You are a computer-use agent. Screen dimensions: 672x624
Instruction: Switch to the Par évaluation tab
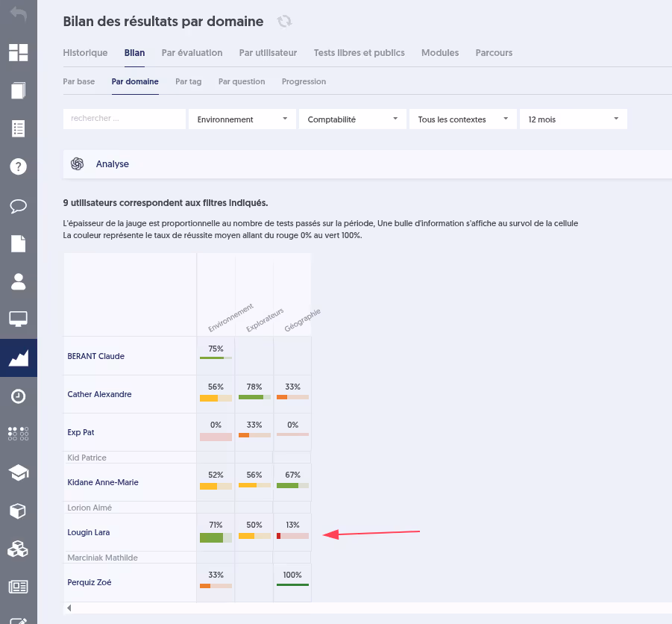pyautogui.click(x=192, y=53)
